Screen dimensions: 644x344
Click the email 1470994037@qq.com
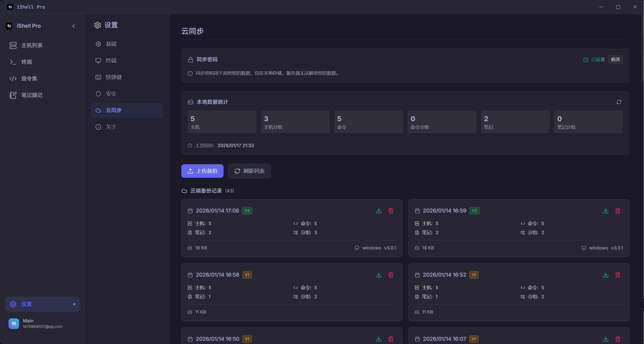pos(42,327)
